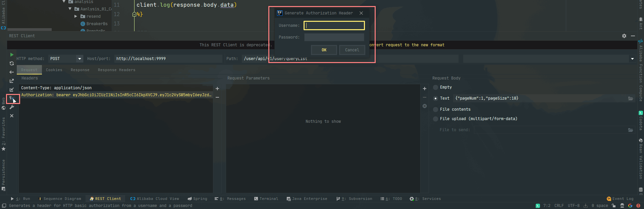The width and height of the screenshot is (644, 209).
Task: Open the Spring tool window tab
Action: pyautogui.click(x=197, y=199)
